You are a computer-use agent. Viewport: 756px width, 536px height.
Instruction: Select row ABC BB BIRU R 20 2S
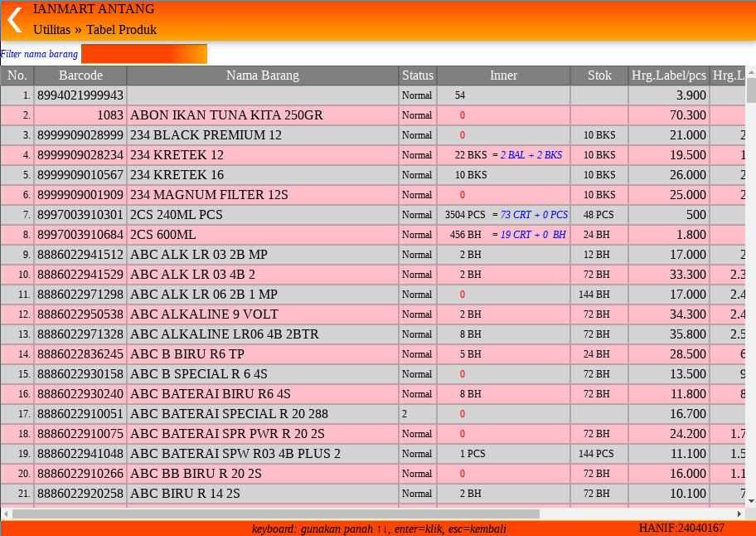pyautogui.click(x=196, y=474)
